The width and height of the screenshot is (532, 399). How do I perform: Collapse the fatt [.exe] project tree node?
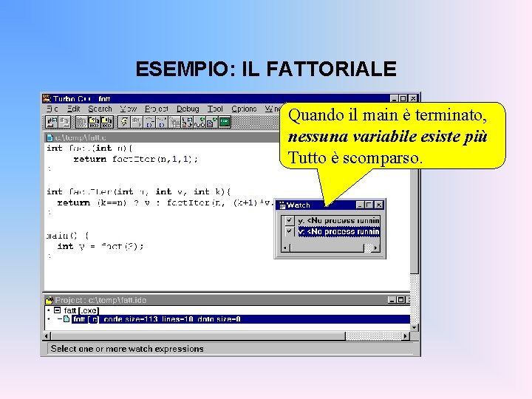(57, 310)
